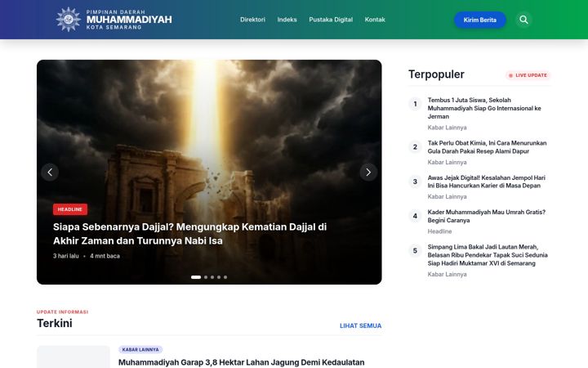
Task: Click the red HEADLINE badge on slider
Action: click(70, 209)
